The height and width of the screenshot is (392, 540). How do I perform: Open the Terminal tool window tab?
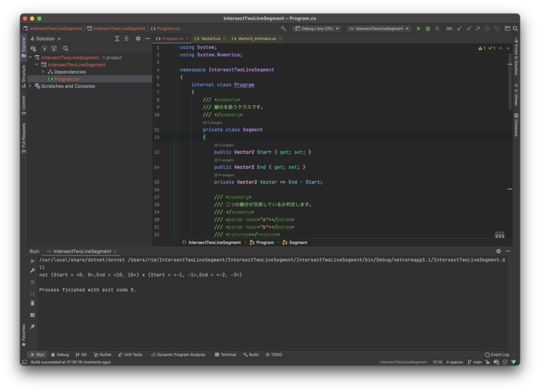225,355
